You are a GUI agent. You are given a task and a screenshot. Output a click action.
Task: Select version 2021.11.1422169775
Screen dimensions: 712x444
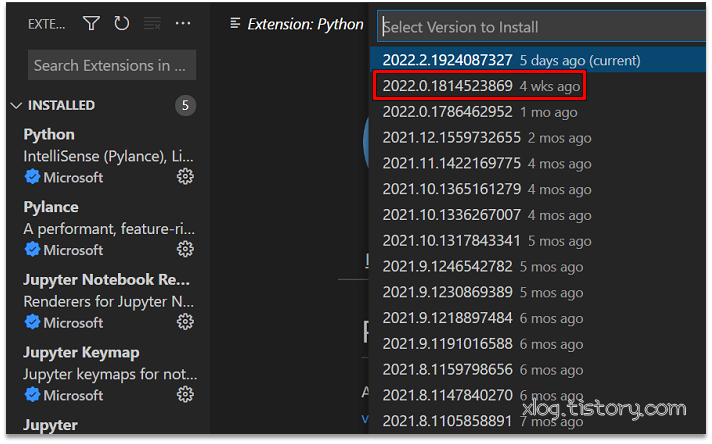click(538, 163)
